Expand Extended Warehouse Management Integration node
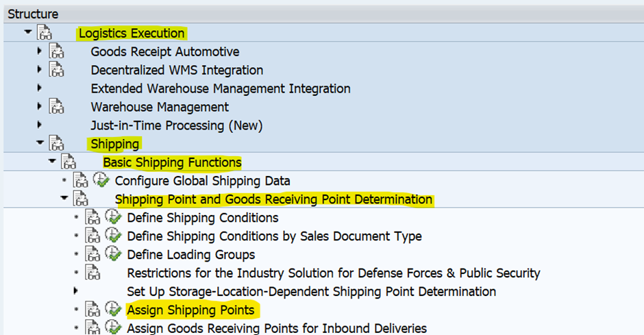Screen dimensions: 644x335 (40, 88)
